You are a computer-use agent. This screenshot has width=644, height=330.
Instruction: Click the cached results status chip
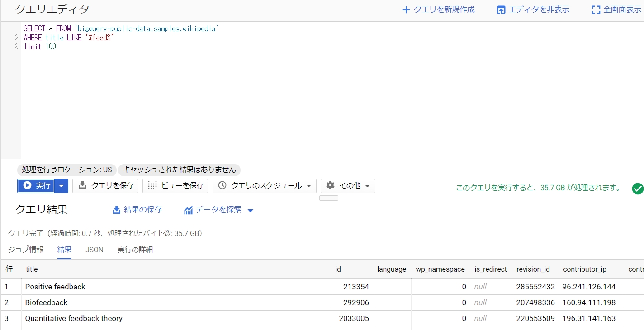(x=180, y=170)
